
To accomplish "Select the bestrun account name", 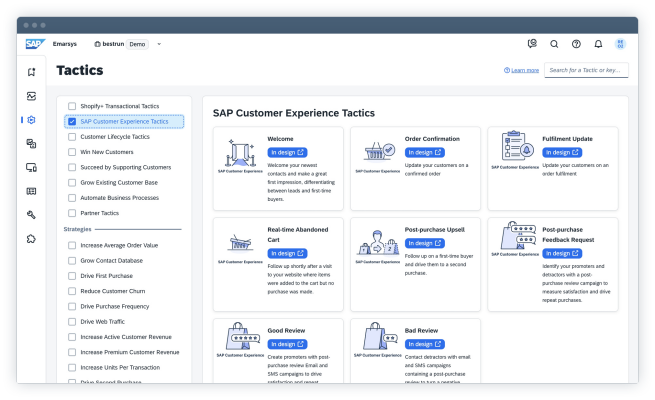I will click(x=113, y=44).
